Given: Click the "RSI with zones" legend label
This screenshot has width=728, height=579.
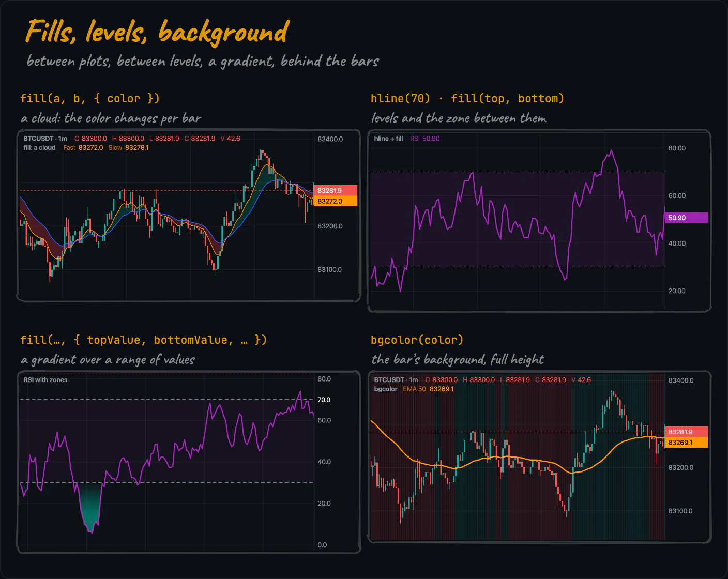Looking at the screenshot, I should tap(45, 380).
